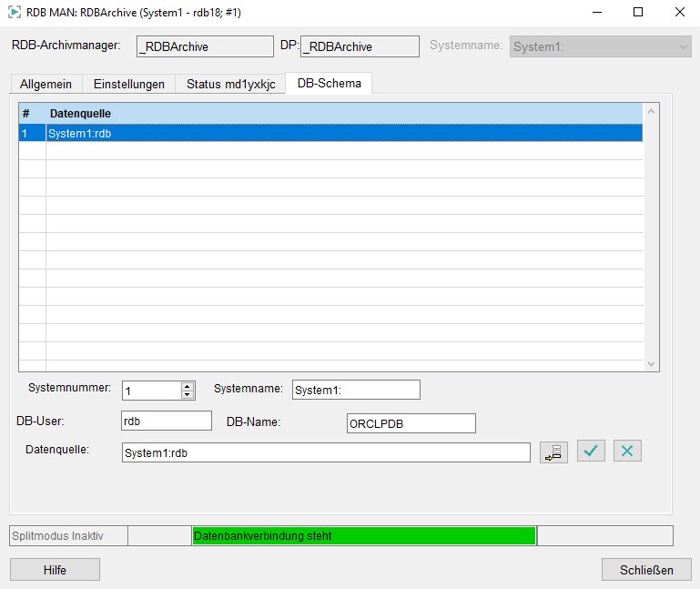The image size is (700, 589).
Task: Increase Systemnummer with the up arrow
Action: point(188,386)
